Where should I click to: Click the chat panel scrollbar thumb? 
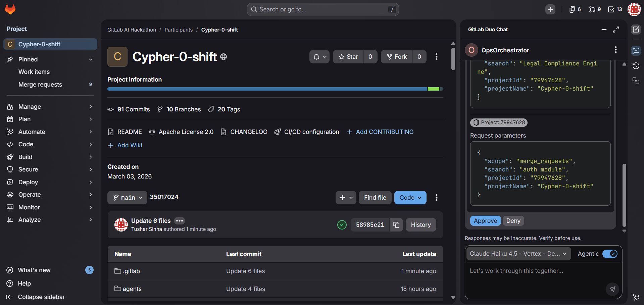click(624, 195)
